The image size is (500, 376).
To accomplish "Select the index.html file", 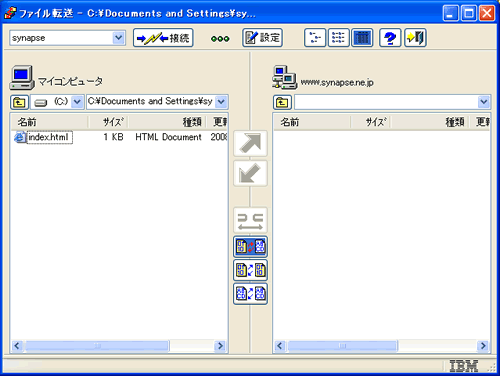I will (x=49, y=137).
